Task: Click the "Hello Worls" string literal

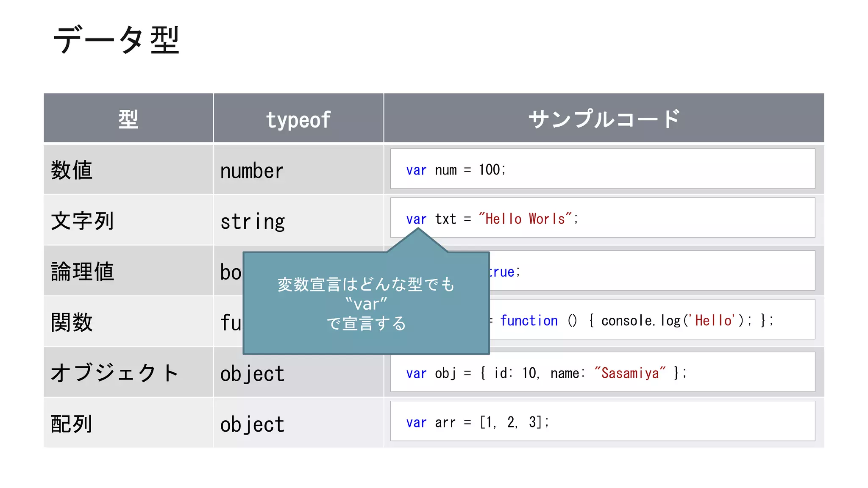Action: click(526, 219)
